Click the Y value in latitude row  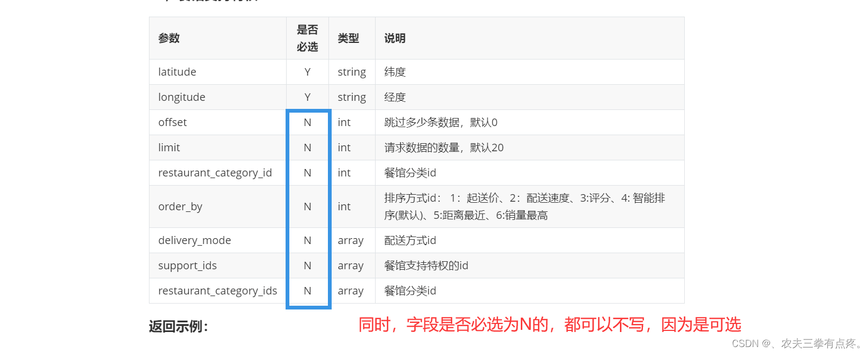tap(308, 72)
